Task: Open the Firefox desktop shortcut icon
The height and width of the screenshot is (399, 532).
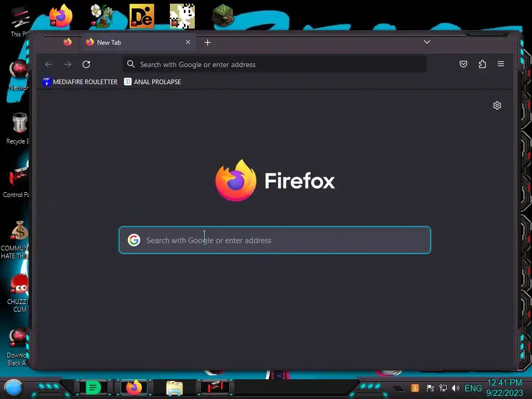Action: [x=61, y=16]
